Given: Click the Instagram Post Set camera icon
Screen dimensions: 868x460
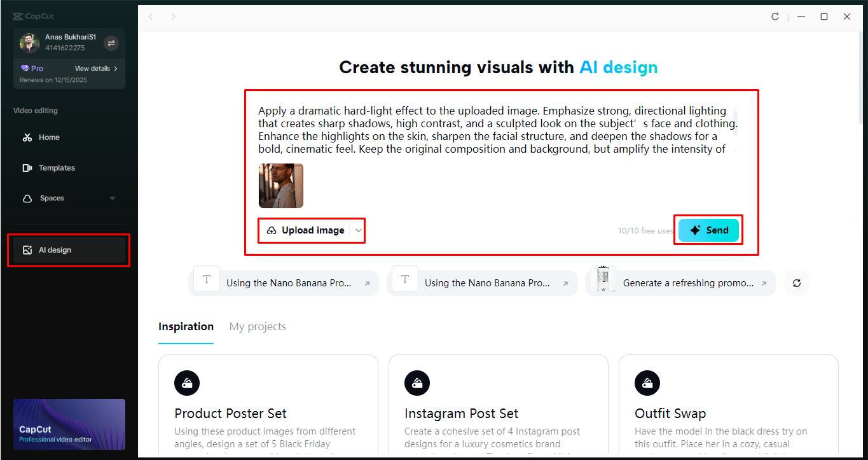Looking at the screenshot, I should (418, 382).
